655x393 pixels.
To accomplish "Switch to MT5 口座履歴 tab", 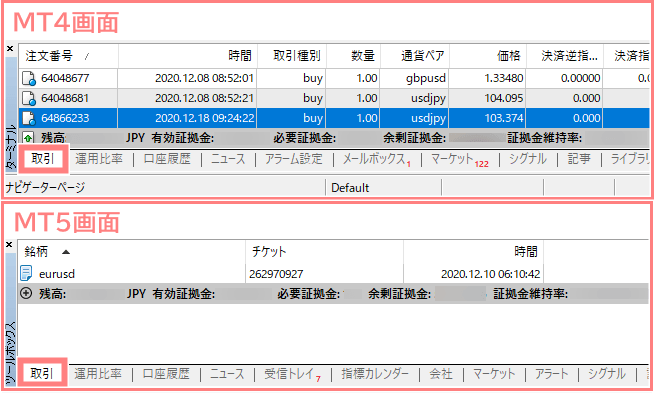I will 166,373.
